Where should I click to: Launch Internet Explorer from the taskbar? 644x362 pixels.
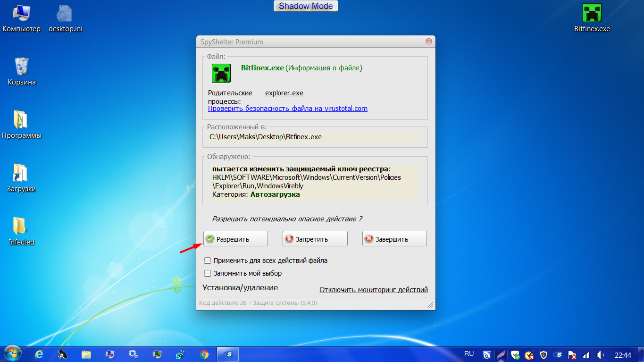(40, 354)
